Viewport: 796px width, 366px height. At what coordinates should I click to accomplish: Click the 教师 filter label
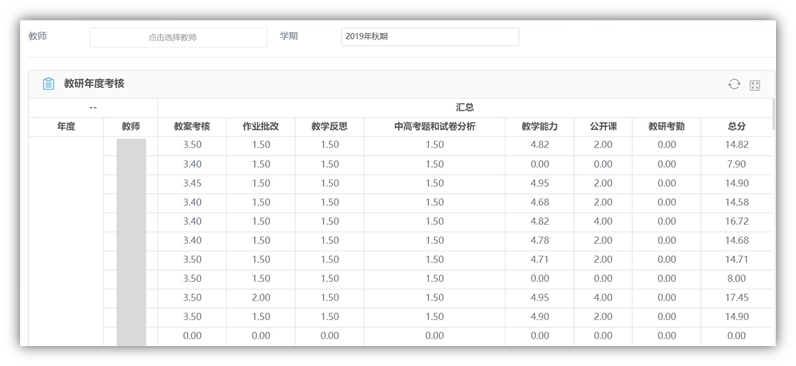click(x=38, y=37)
